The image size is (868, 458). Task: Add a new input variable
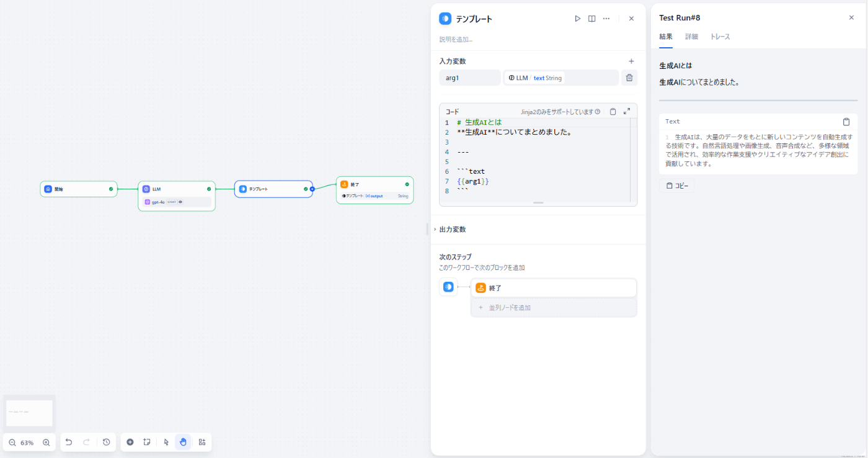pyautogui.click(x=631, y=61)
